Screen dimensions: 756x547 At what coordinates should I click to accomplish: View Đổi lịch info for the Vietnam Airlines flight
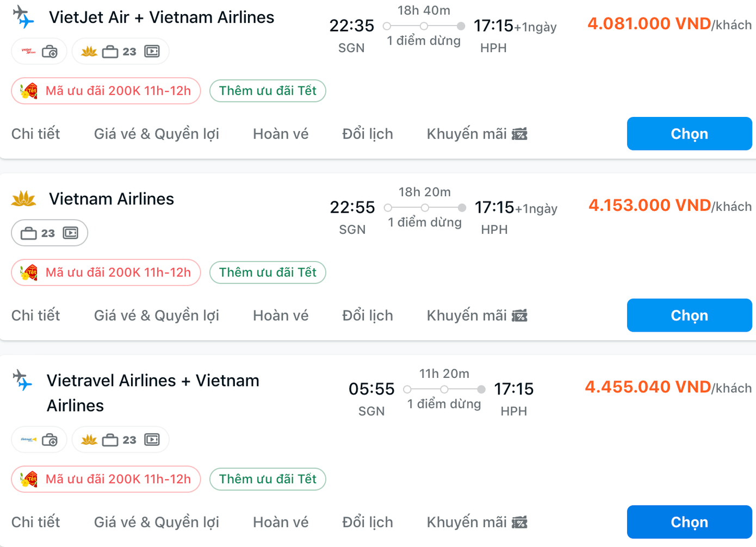pyautogui.click(x=368, y=315)
